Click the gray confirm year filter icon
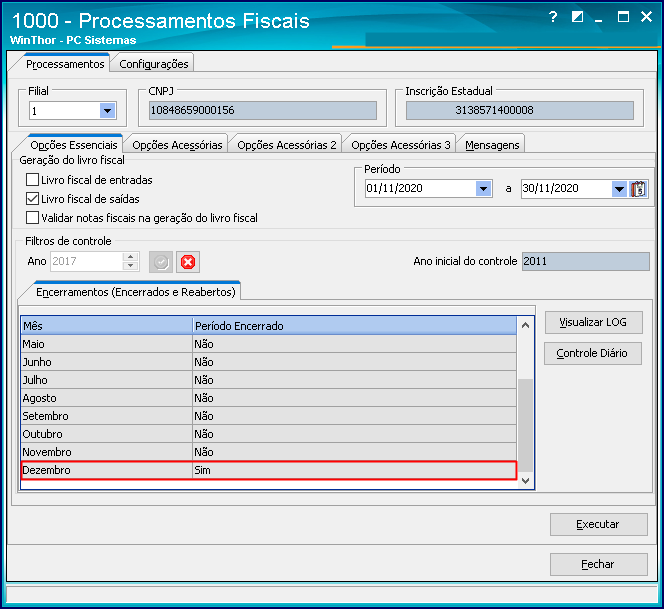Viewport: 664px width, 609px height. [x=161, y=262]
